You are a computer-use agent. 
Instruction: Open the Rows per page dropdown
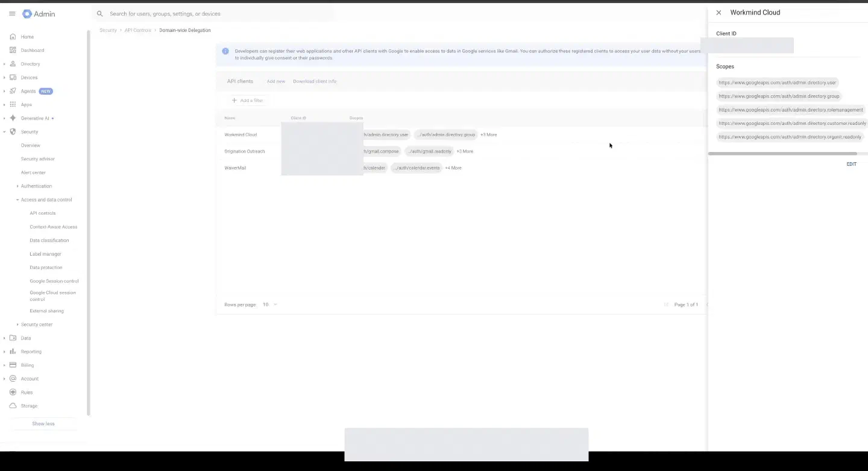tap(270, 305)
